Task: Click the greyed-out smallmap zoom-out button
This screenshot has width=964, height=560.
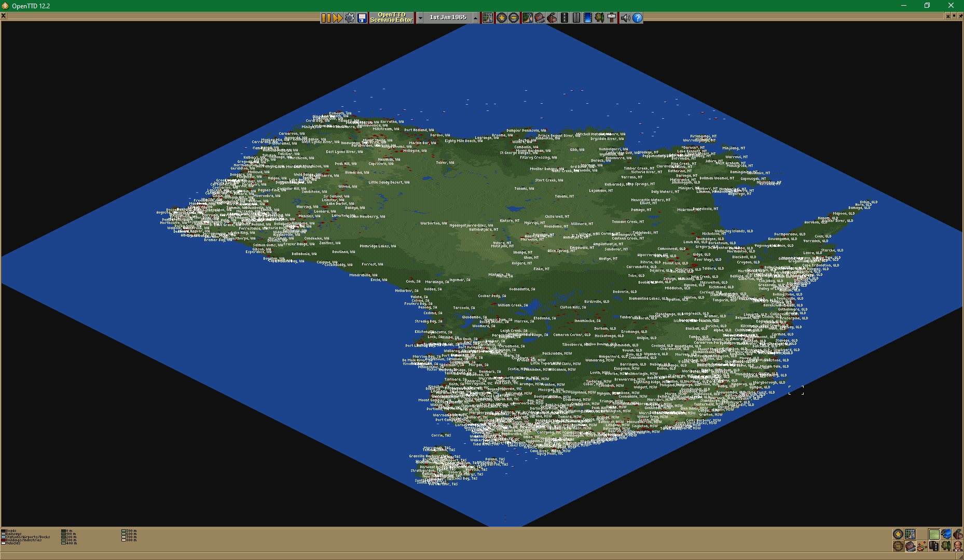Action: 898,547
